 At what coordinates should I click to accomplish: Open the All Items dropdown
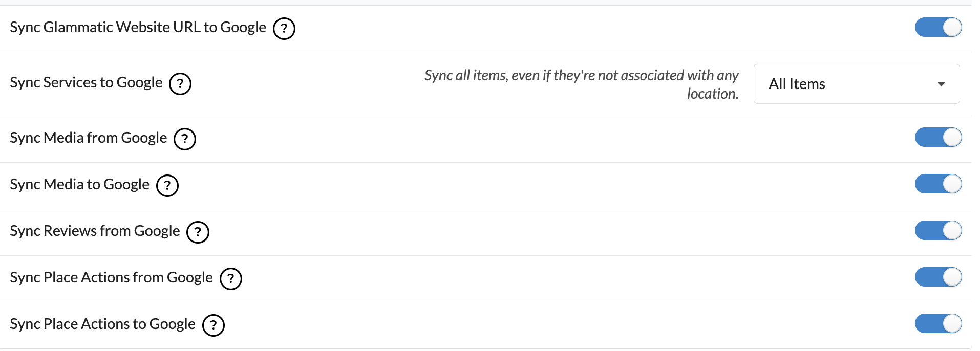click(x=856, y=84)
